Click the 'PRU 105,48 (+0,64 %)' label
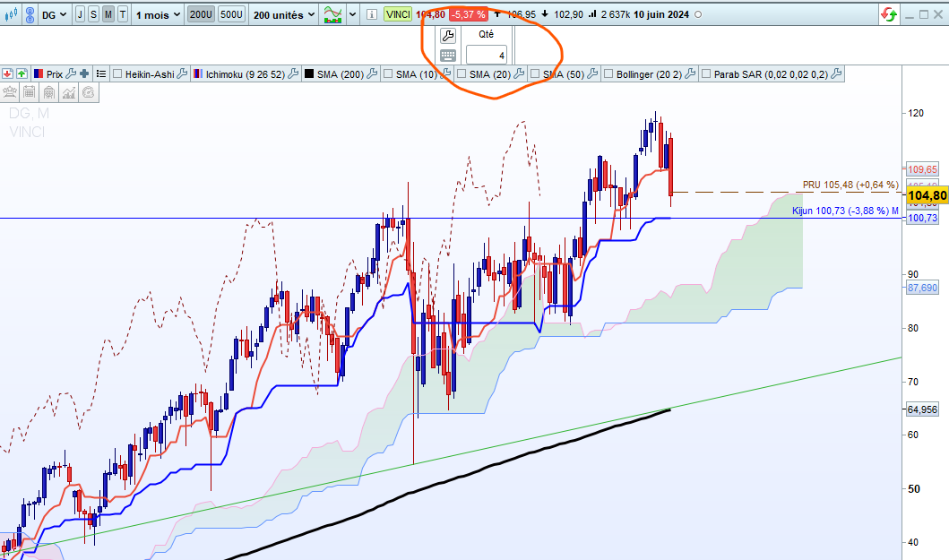Image resolution: width=949 pixels, height=560 pixels. [850, 185]
